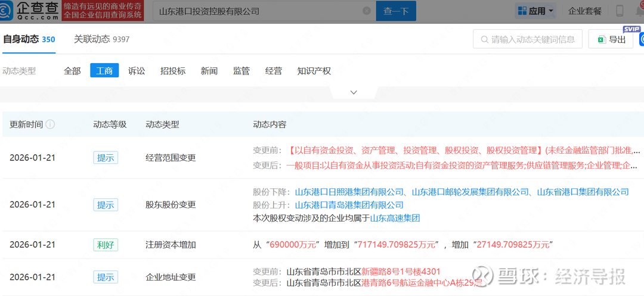Expand the filter panel chevron

pos(354,92)
